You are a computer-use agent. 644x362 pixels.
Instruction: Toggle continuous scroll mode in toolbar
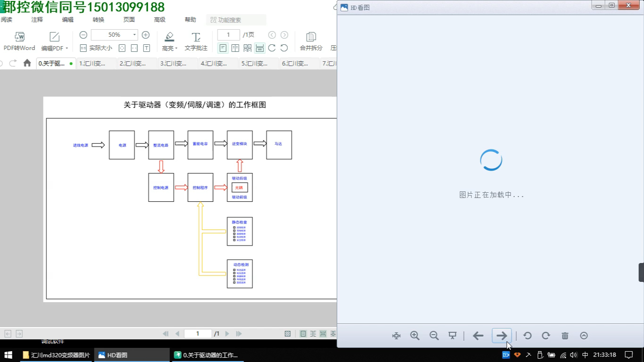coord(259,48)
